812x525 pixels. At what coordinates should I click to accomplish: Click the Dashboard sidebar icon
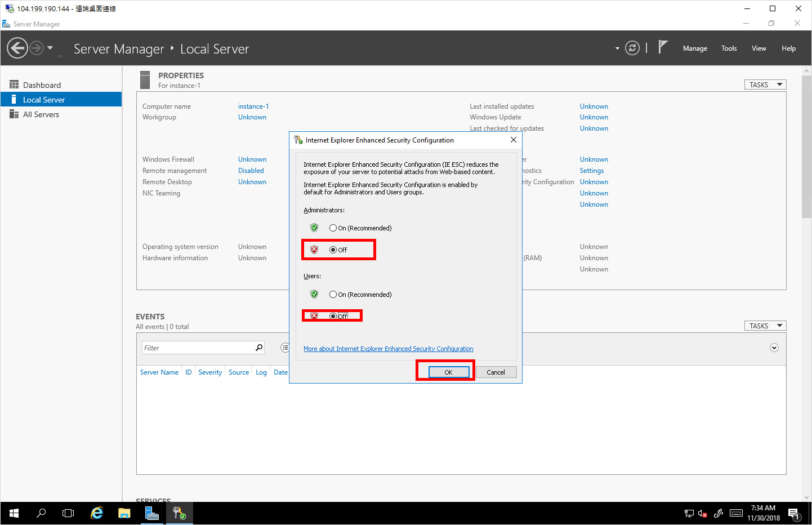[x=14, y=84]
